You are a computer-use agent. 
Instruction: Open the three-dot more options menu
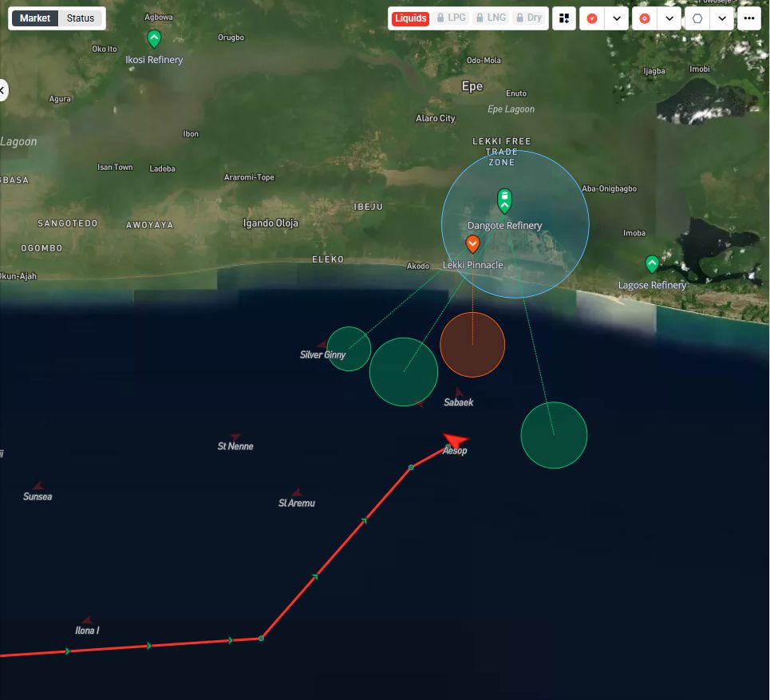point(748,18)
